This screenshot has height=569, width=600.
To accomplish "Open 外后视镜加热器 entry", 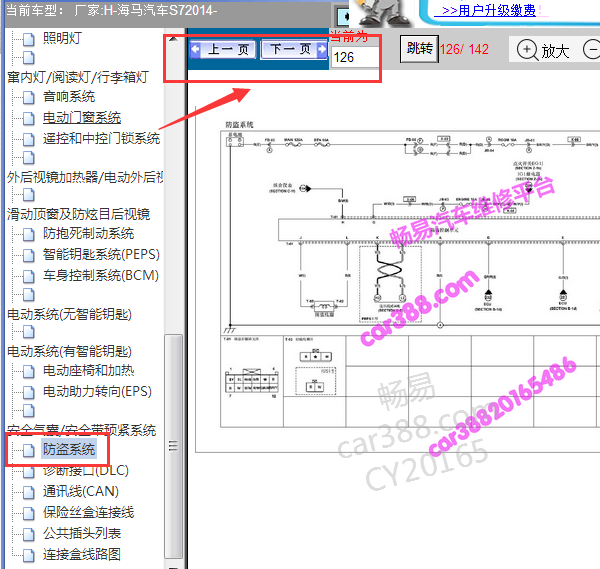I will click(x=85, y=177).
